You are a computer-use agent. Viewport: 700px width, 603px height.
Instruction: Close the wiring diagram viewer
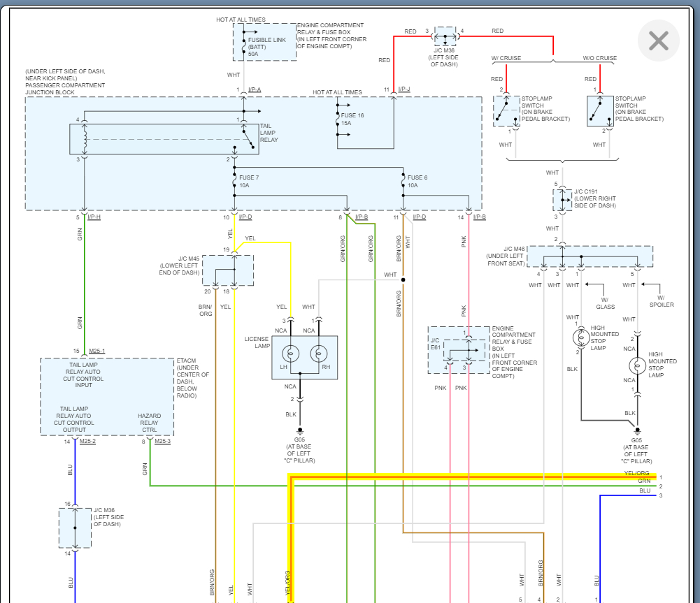tap(658, 41)
